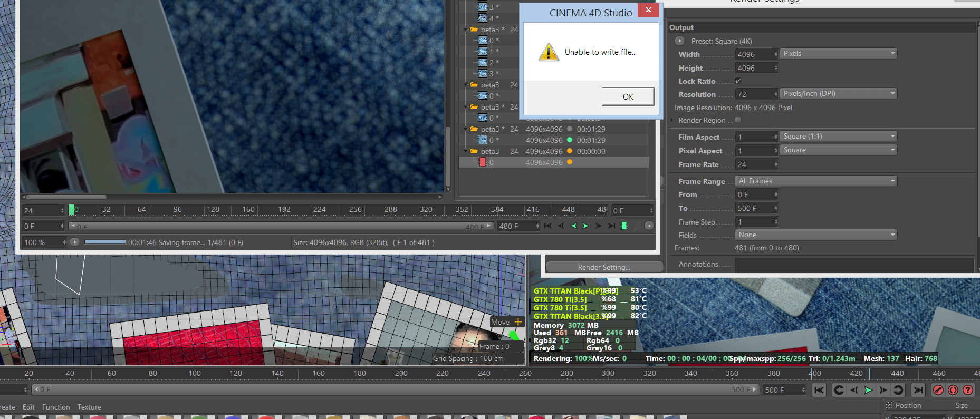Jump to last frame in Picture Viewer
Image resolution: width=980 pixels, height=419 pixels.
611,226
